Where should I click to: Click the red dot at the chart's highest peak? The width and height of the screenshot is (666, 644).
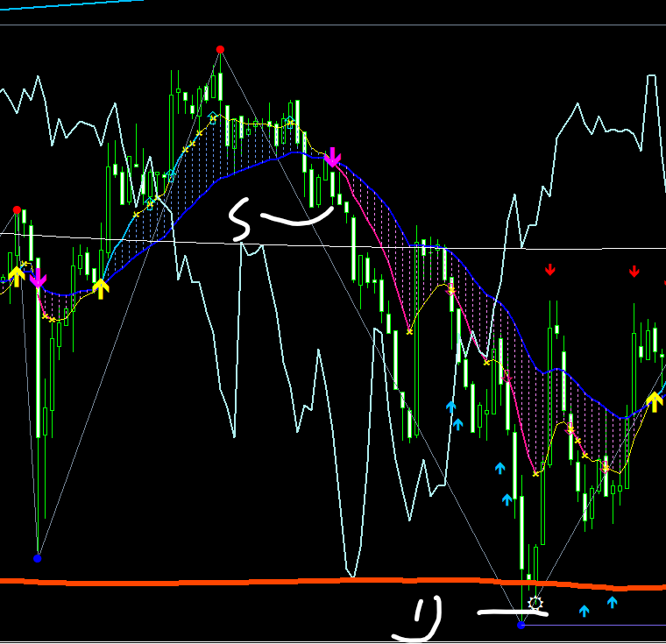(x=220, y=50)
